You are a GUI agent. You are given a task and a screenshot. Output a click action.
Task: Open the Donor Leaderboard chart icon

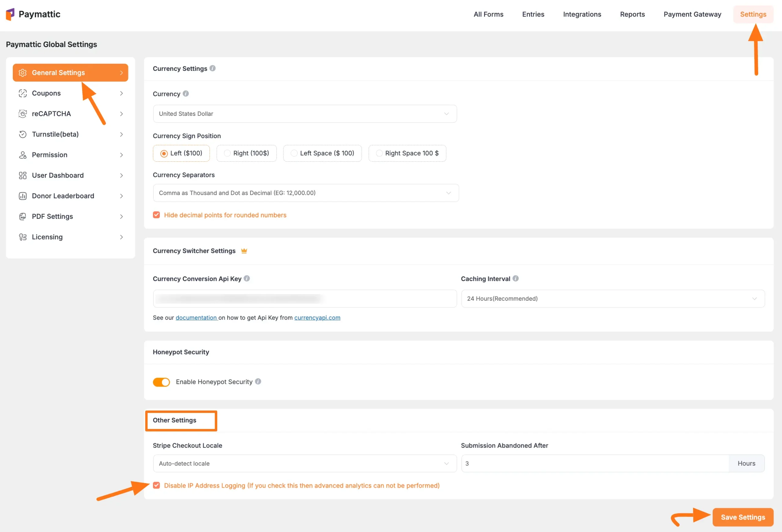pos(23,196)
